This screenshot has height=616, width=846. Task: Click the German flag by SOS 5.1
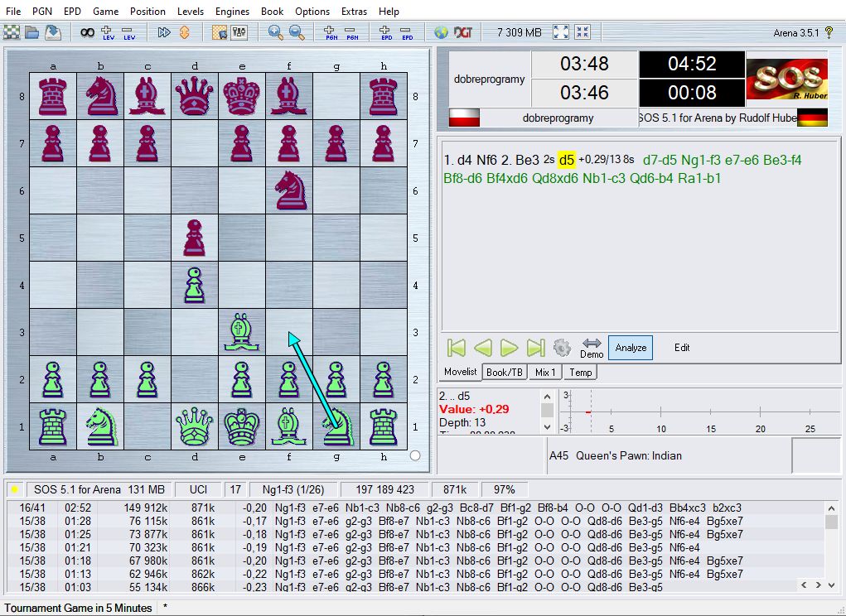click(x=812, y=118)
